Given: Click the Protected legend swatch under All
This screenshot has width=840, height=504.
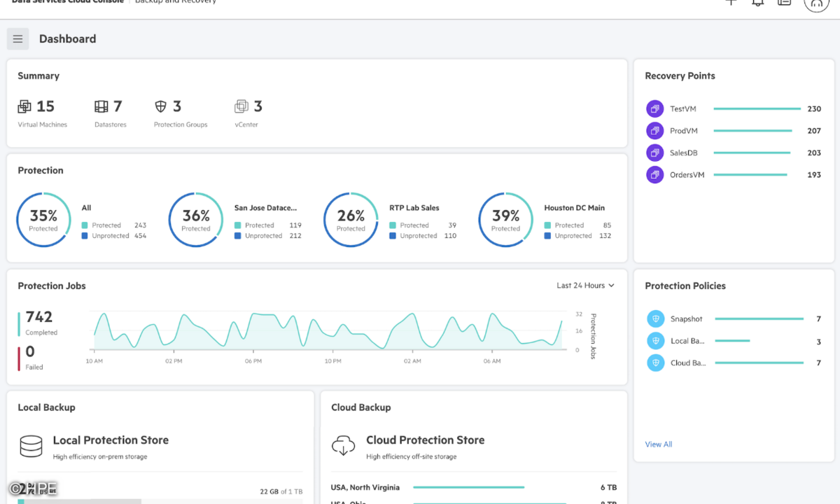Looking at the screenshot, I should [x=85, y=225].
